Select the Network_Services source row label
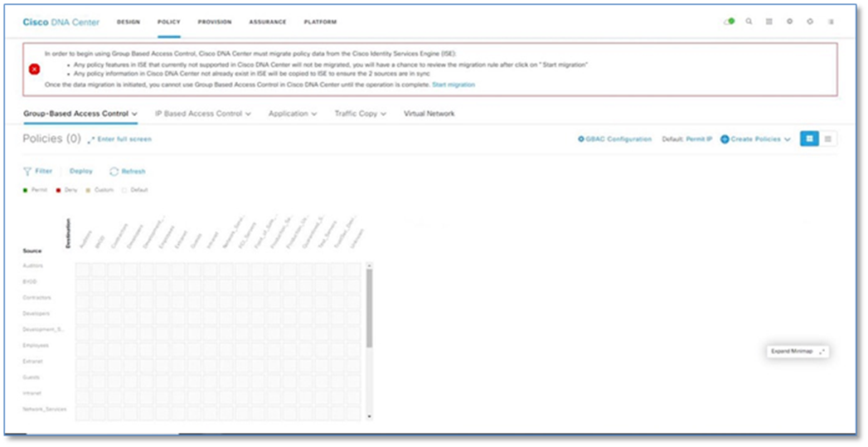 [44, 410]
